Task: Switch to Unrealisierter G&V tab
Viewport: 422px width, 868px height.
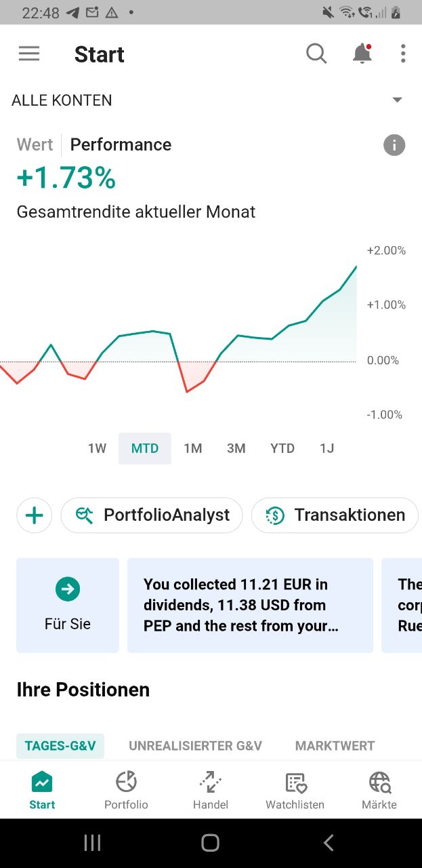Action: 195,746
